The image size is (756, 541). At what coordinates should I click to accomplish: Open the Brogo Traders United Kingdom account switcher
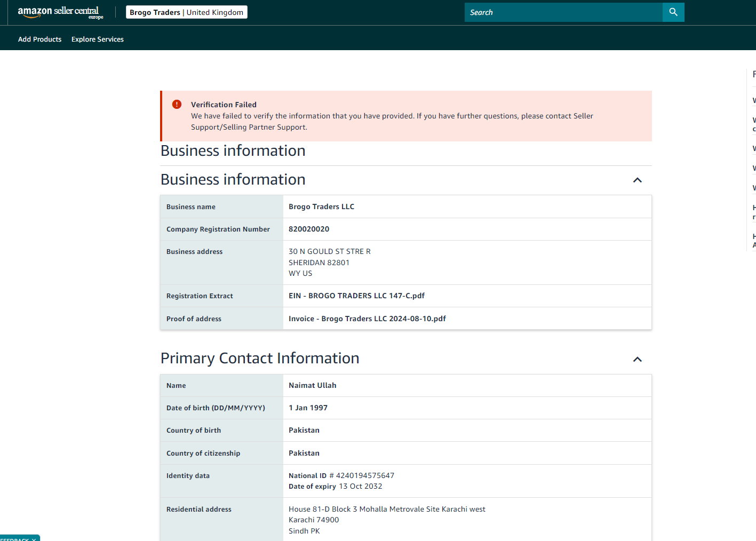pyautogui.click(x=187, y=12)
